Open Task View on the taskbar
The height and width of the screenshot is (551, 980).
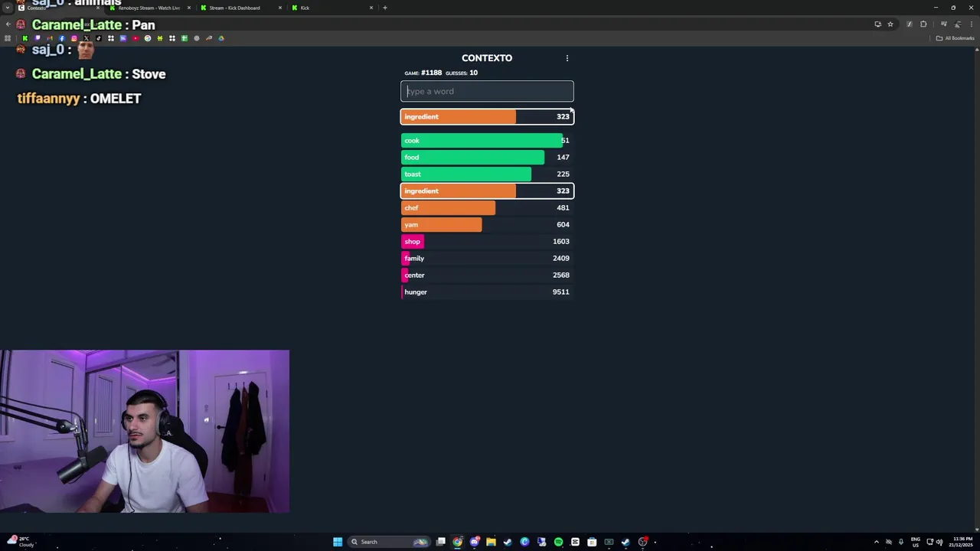coord(440,542)
